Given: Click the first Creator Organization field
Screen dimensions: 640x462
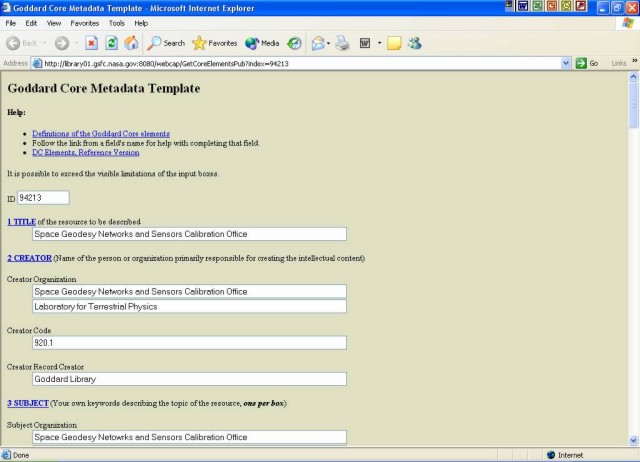Looking at the screenshot, I should coord(189,291).
